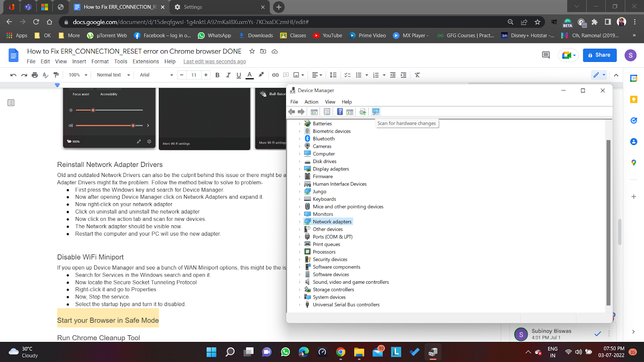
Task: Click the insert link icon
Action: click(275, 75)
